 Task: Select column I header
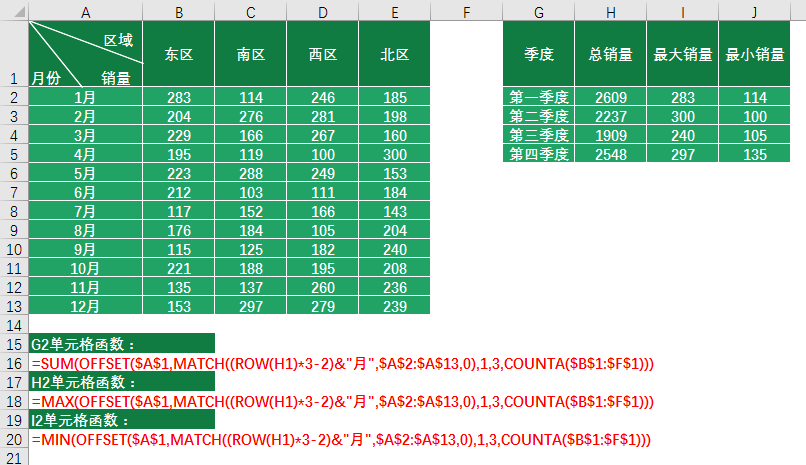pos(682,11)
